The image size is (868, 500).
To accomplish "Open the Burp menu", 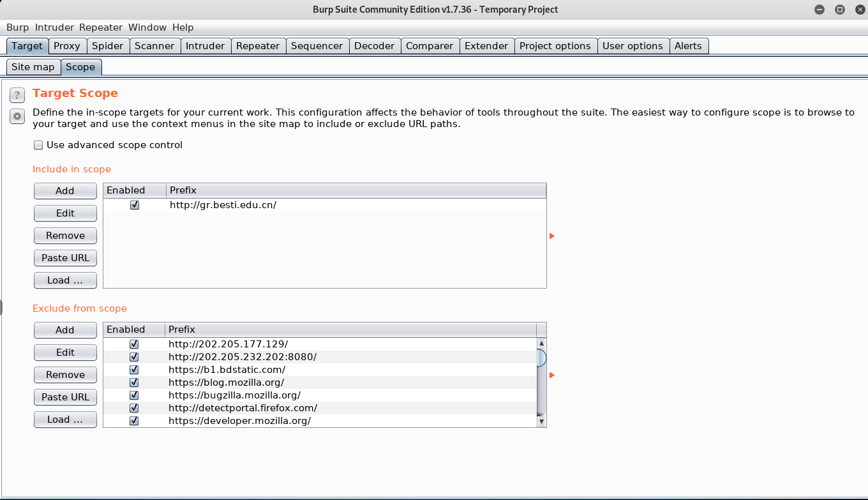I will tap(18, 27).
